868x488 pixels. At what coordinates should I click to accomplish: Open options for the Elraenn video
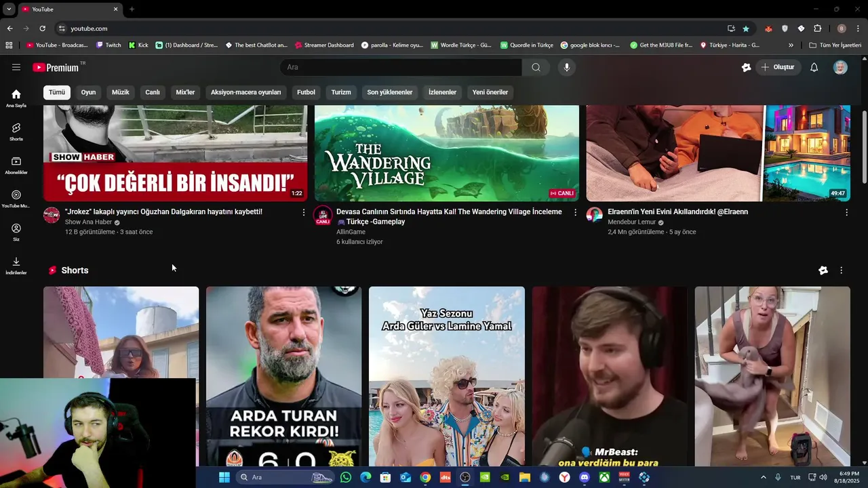[846, 212]
